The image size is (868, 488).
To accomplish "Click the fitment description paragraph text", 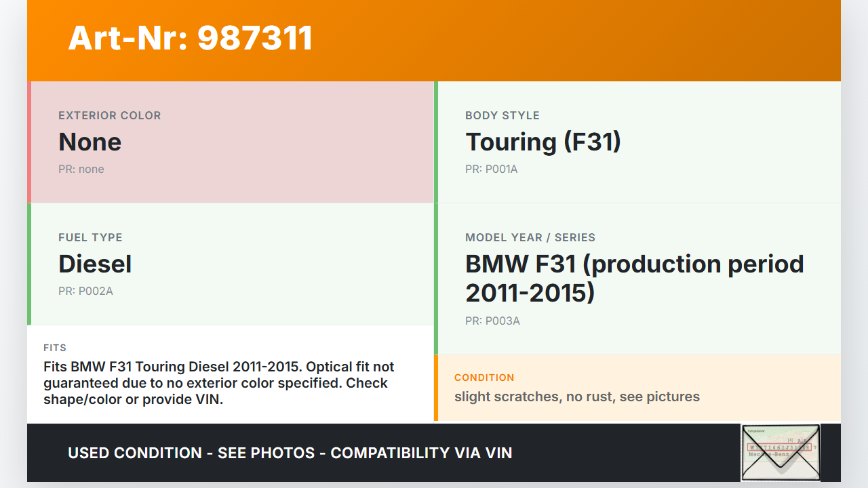I will tap(218, 383).
